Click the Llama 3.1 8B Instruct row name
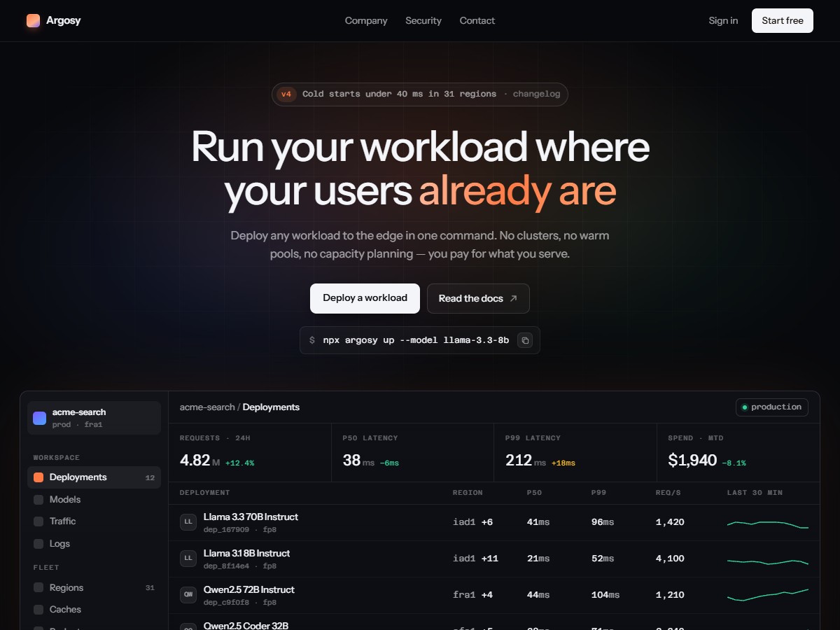Screen dimensions: 840x630 point(246,554)
